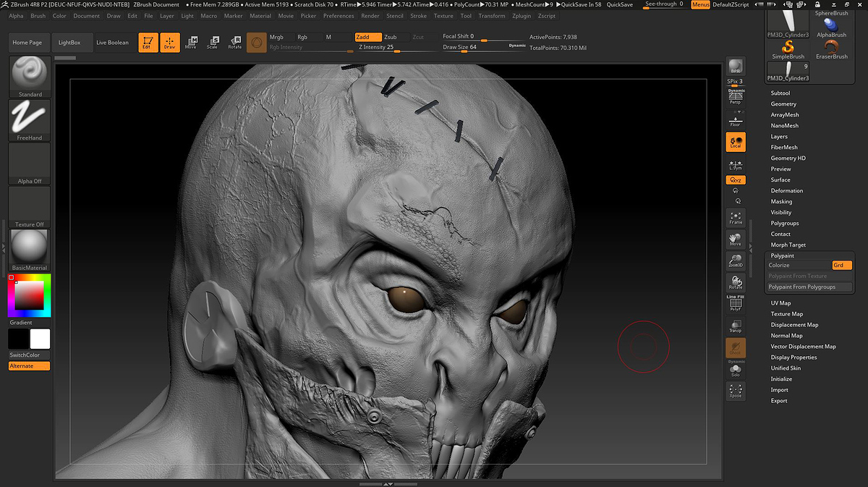Pick the SimpleBrush tool thumbnail
This screenshot has height=487, width=868.
[788, 48]
